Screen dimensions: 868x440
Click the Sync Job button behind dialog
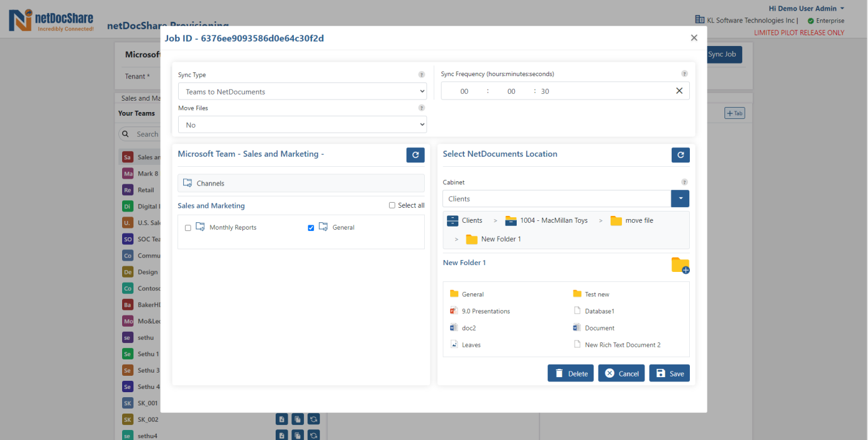point(724,54)
